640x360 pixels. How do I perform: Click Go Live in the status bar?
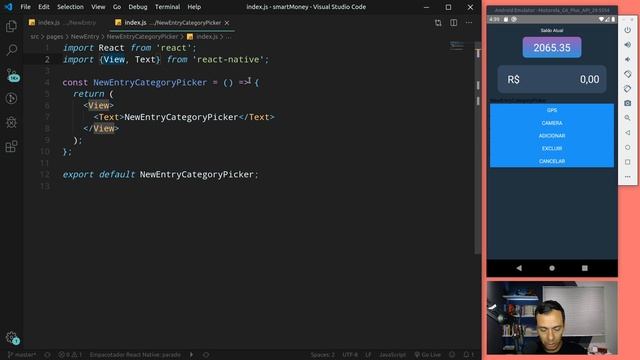coord(428,355)
